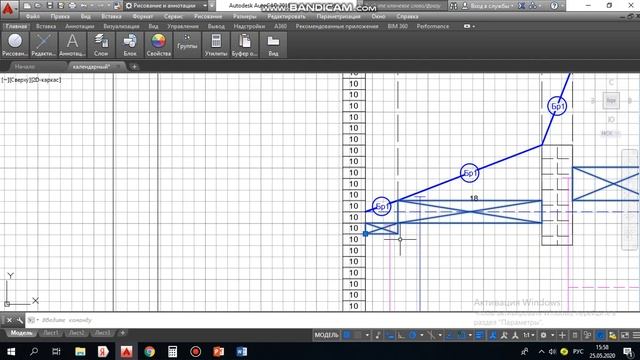Switch to the A360 ribbon tab
This screenshot has height=360, width=640.
point(280,26)
